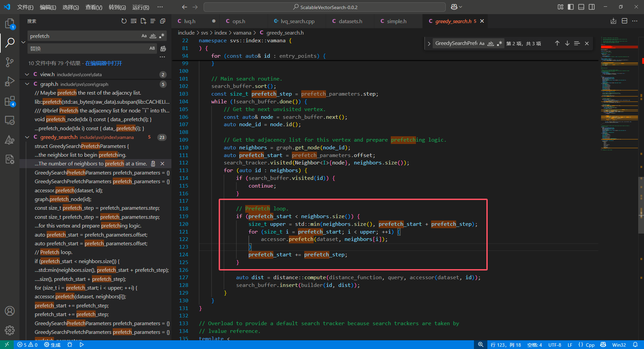Collapse the graph.h search results group
The image size is (644, 349).
click(27, 84)
